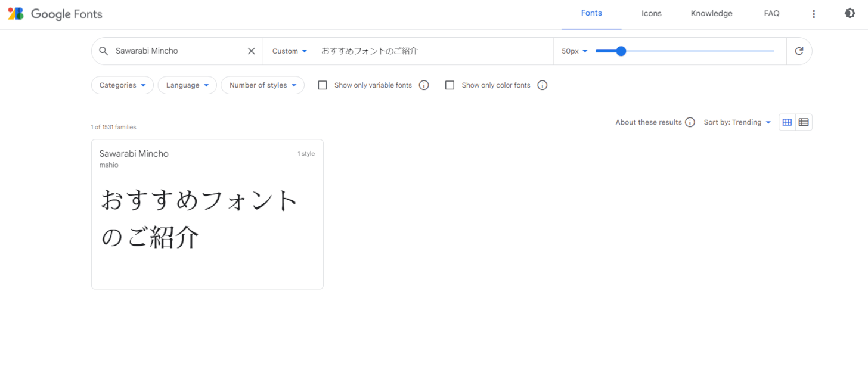Open the Sawarabi Mincho font card
The height and width of the screenshot is (372, 868).
click(207, 215)
